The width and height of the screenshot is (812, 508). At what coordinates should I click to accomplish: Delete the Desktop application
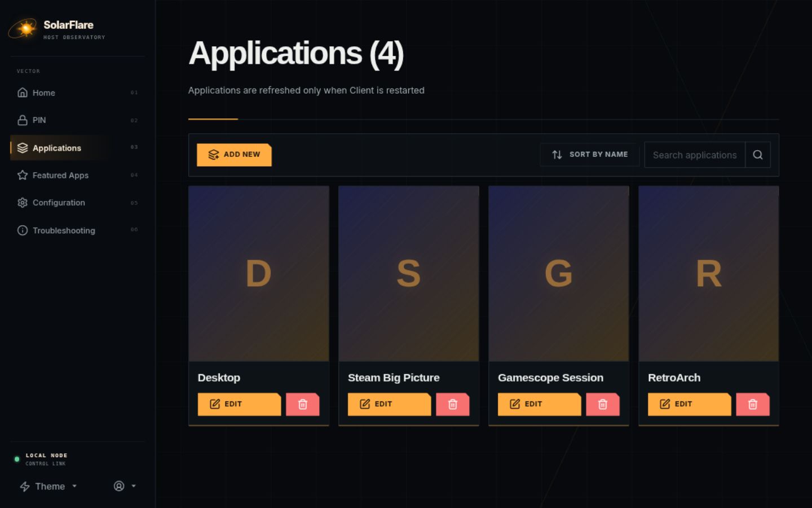coord(303,404)
